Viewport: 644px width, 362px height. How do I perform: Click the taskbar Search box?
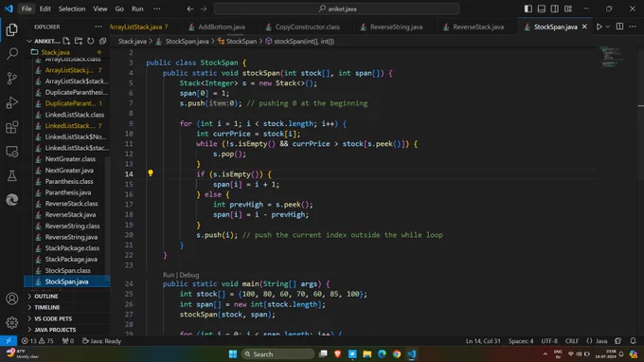click(x=277, y=353)
